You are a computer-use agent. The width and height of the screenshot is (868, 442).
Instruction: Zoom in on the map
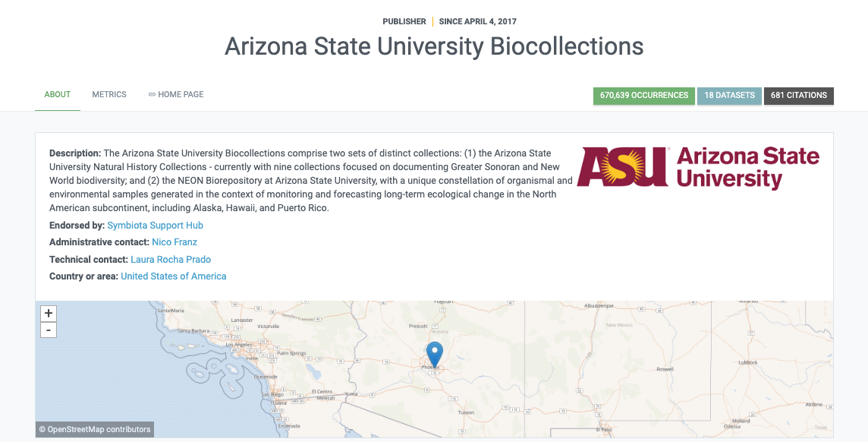tap(49, 313)
